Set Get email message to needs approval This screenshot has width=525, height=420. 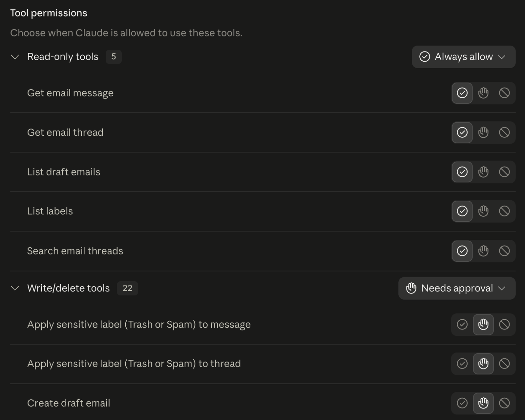click(x=483, y=93)
